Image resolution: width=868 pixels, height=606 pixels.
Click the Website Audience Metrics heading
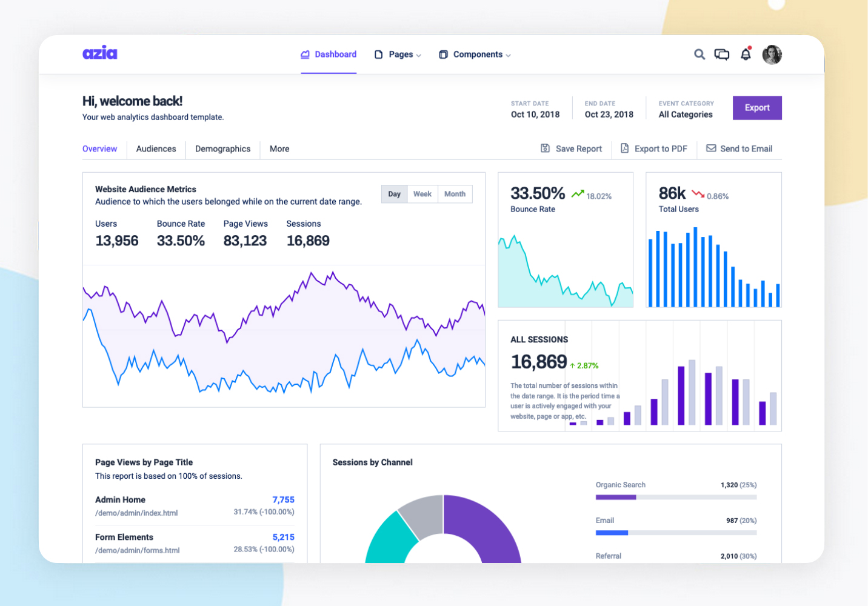point(145,189)
